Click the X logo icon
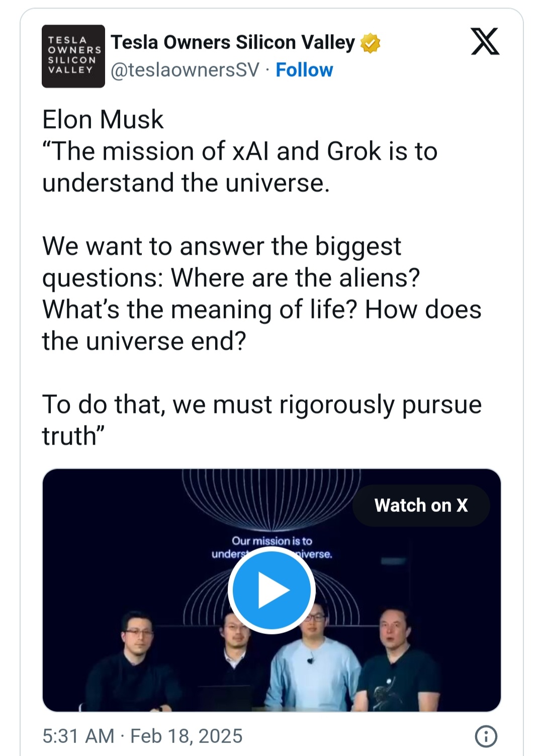This screenshot has width=543, height=756. point(485,42)
